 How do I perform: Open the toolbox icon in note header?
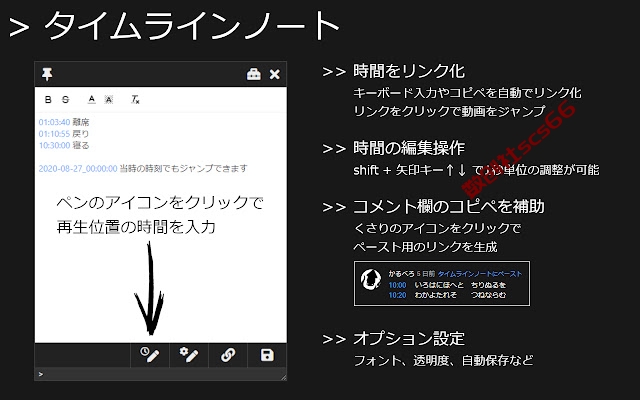(x=253, y=74)
